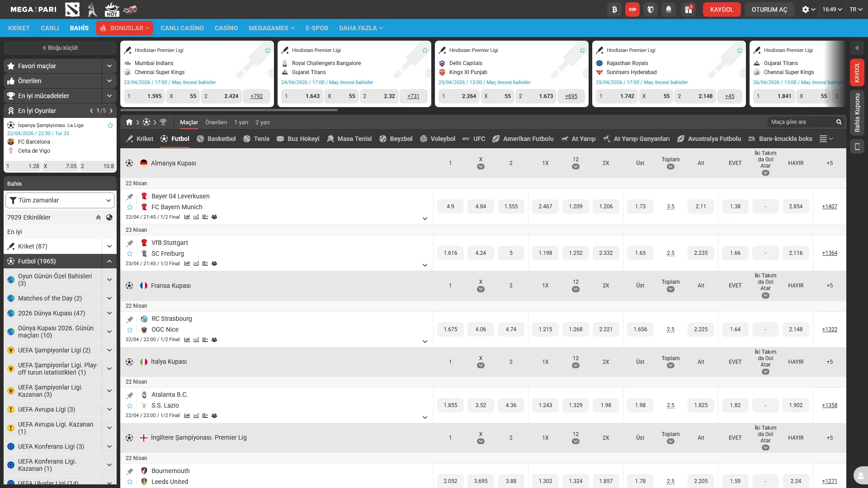
Task: Star the Atalanta vs Lazio match
Action: pyautogui.click(x=130, y=405)
